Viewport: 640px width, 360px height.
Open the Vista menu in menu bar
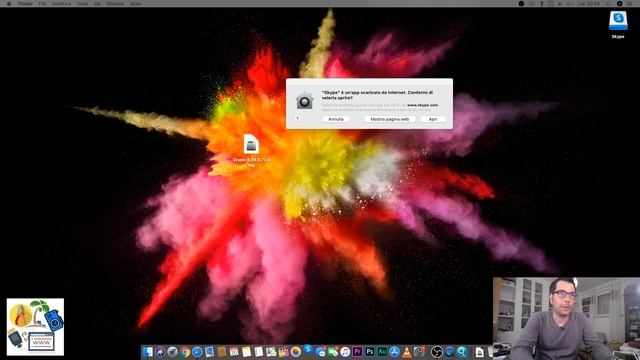(x=83, y=3)
